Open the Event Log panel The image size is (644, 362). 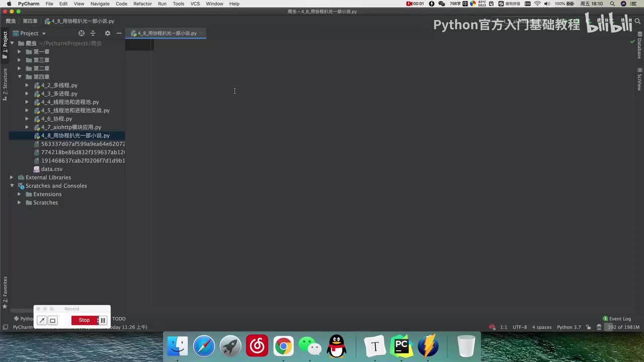(617, 319)
